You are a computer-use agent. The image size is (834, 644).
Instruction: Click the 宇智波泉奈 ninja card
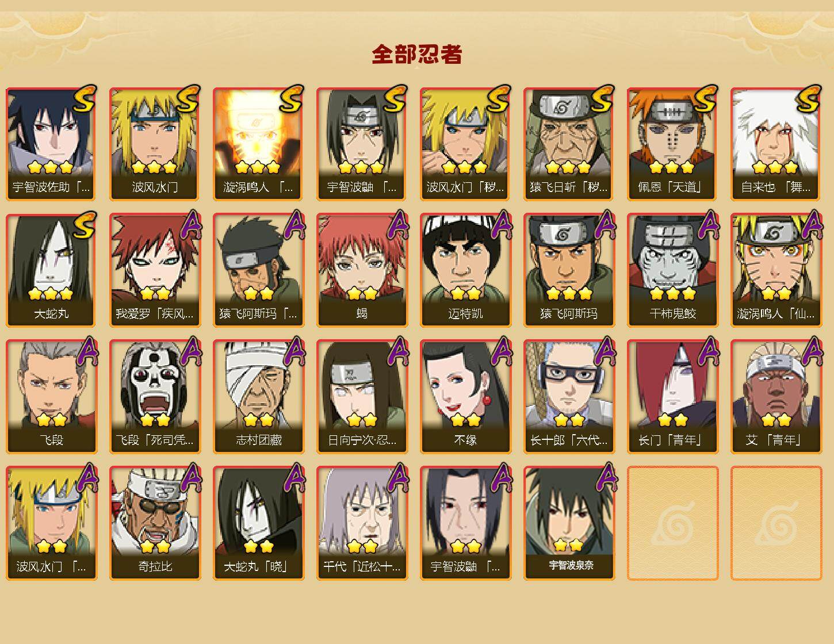(x=569, y=523)
